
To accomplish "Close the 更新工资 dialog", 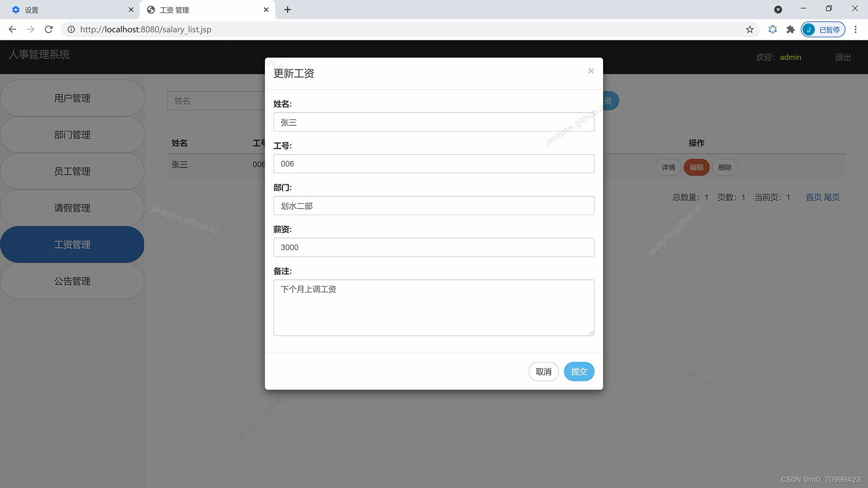I will coord(591,70).
